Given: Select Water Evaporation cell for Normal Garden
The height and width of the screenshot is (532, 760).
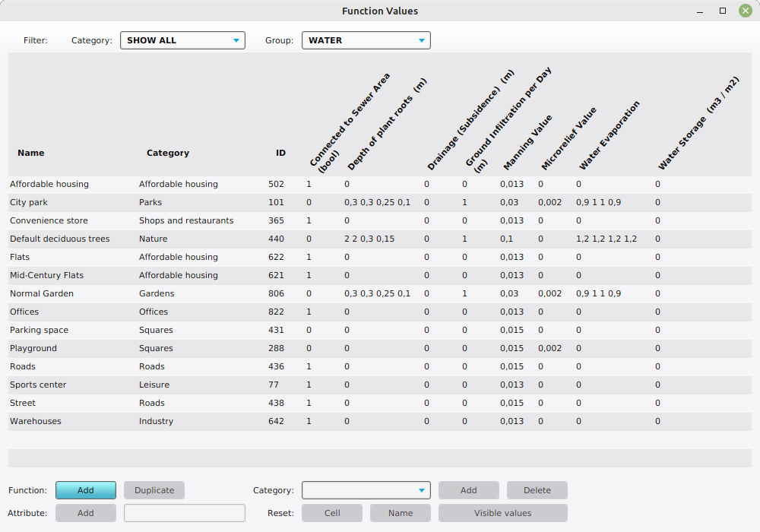Looking at the screenshot, I should (598, 293).
